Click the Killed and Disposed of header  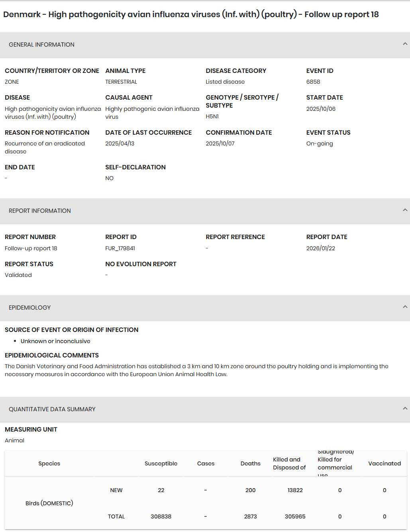click(289, 463)
